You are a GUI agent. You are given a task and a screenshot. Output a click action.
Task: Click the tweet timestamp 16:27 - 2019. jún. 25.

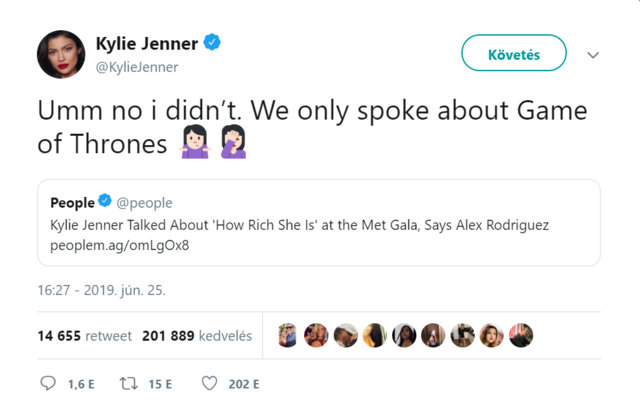(101, 292)
